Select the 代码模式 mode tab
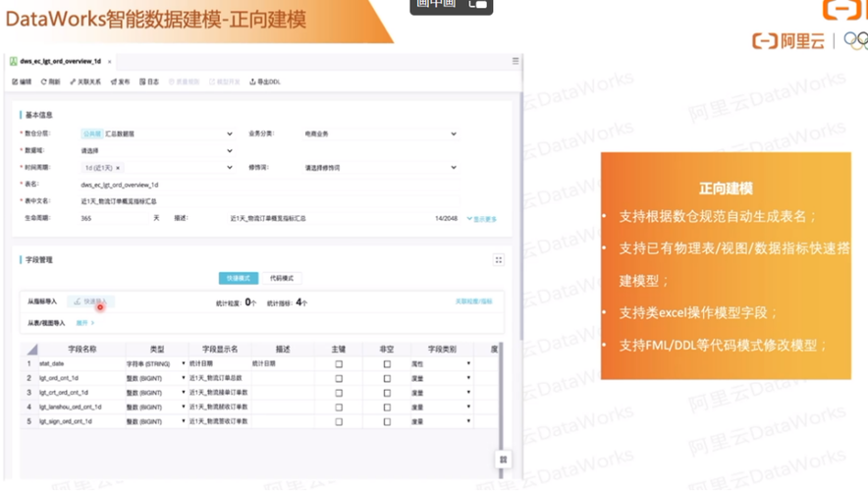 click(x=281, y=279)
